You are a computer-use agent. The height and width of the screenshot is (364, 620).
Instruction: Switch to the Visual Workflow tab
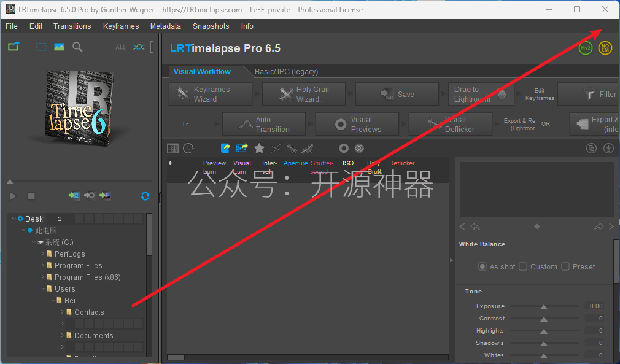(202, 72)
